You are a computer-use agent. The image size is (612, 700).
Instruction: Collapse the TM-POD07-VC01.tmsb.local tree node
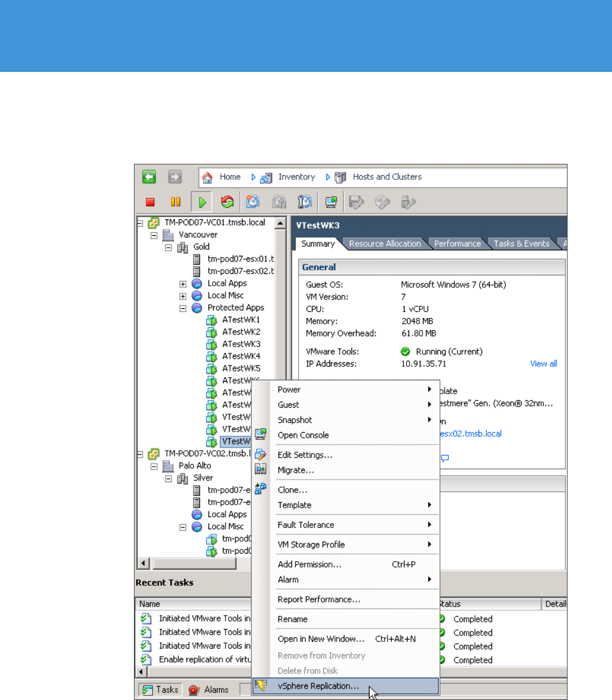coord(140,223)
